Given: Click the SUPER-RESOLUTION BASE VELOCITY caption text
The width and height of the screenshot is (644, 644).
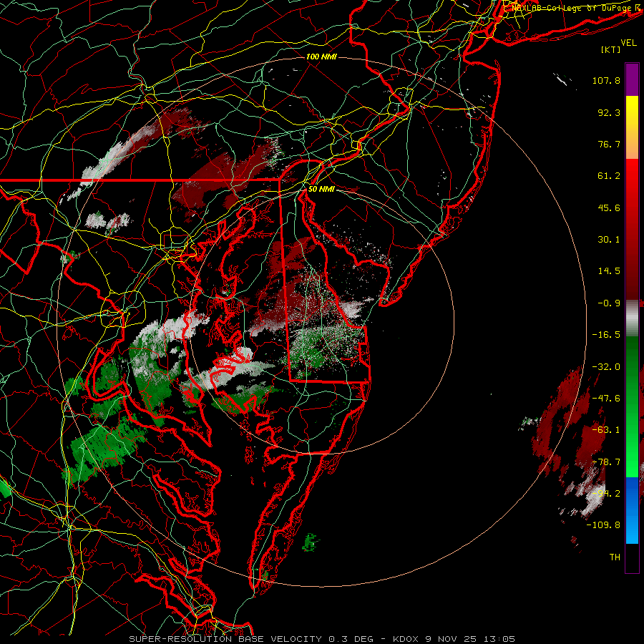Looking at the screenshot, I should point(227,639).
